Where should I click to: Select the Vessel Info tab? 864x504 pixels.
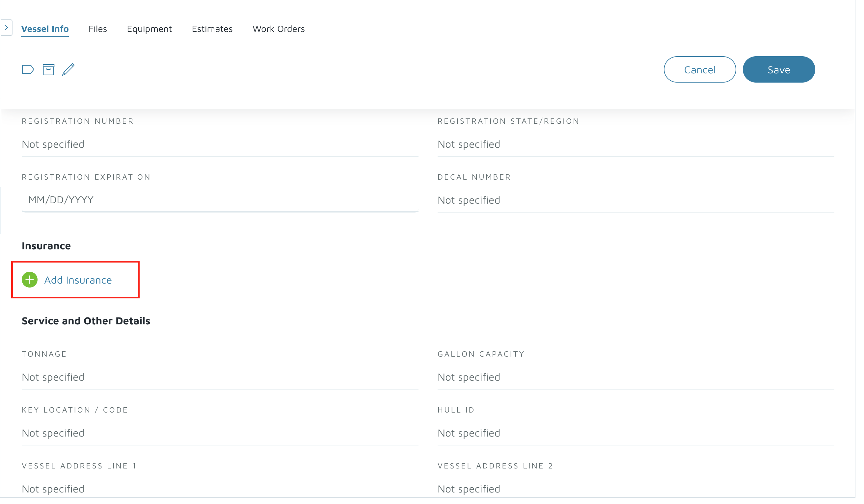(x=45, y=29)
